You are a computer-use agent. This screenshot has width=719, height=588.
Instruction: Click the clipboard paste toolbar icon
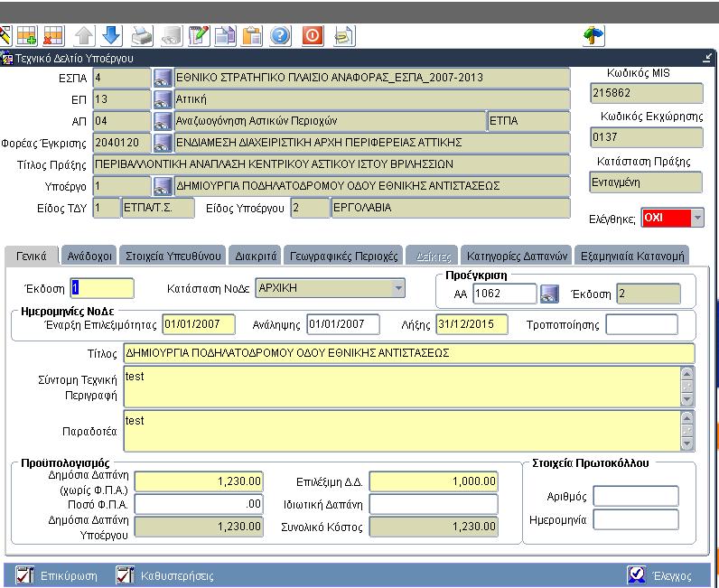[252, 36]
